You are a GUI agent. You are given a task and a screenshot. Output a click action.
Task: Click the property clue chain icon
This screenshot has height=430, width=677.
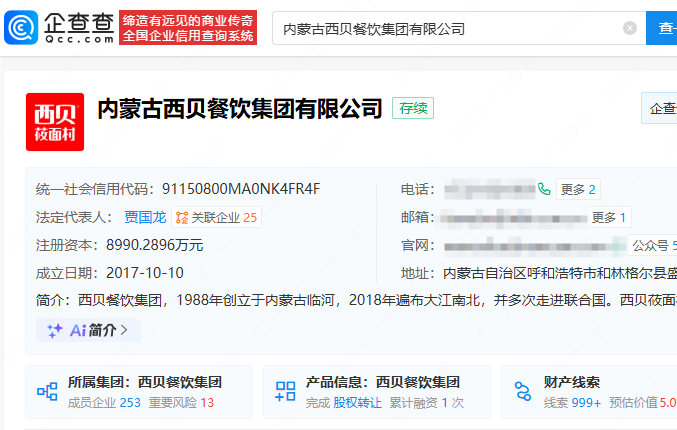click(x=523, y=391)
